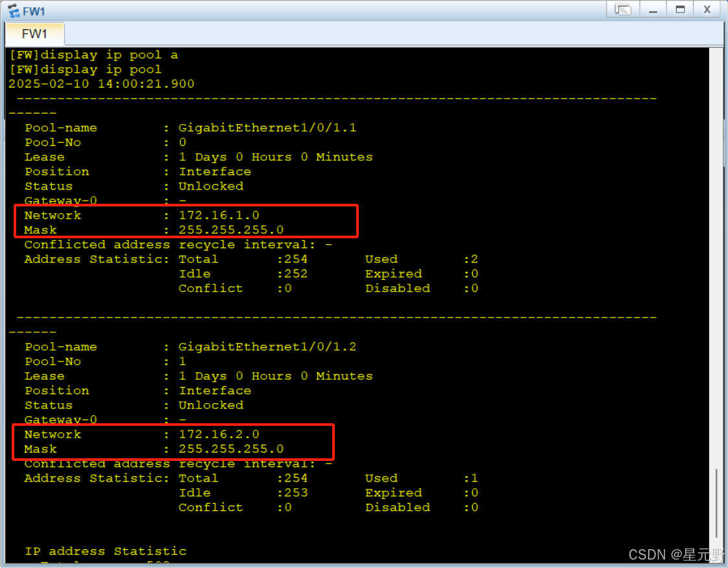Maximize the FW1 window
This screenshot has width=728, height=568.
click(680, 9)
